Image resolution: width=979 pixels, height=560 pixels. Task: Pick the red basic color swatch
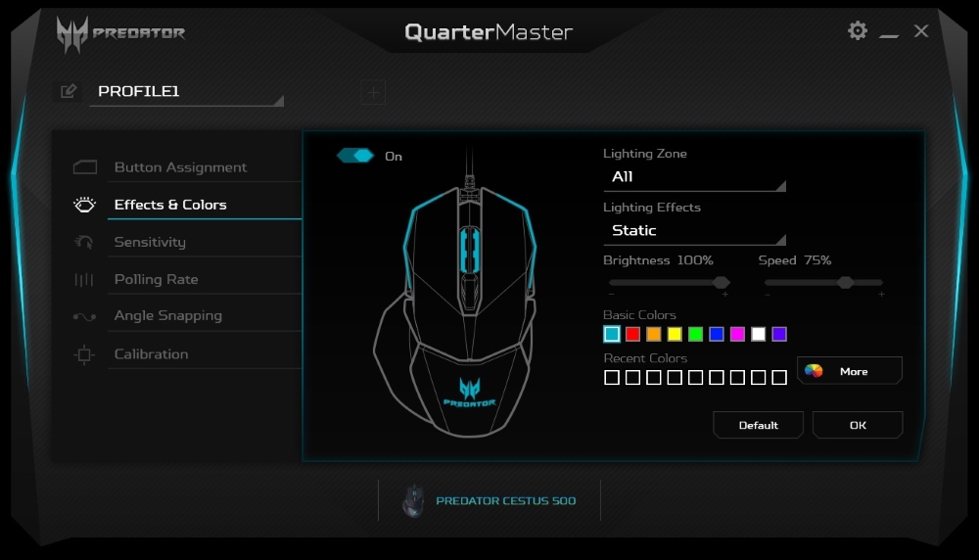(632, 334)
